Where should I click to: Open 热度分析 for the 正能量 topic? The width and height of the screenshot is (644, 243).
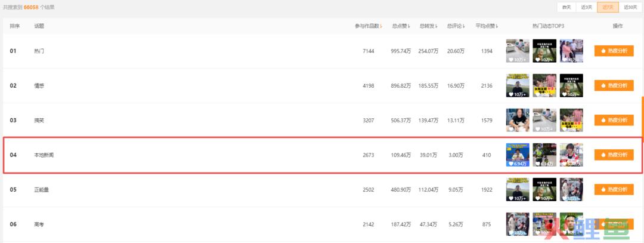pyautogui.click(x=614, y=189)
